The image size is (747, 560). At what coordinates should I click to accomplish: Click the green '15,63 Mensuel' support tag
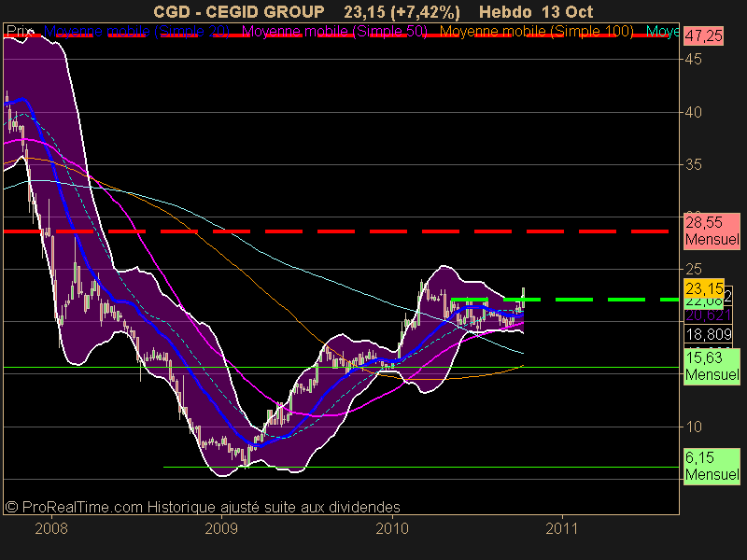tap(712, 366)
